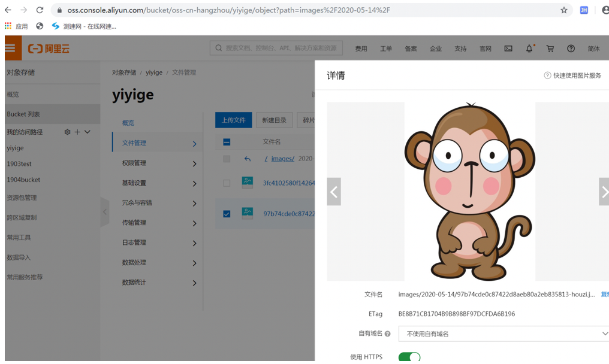Open the 应用 apps shortcut

[16, 26]
